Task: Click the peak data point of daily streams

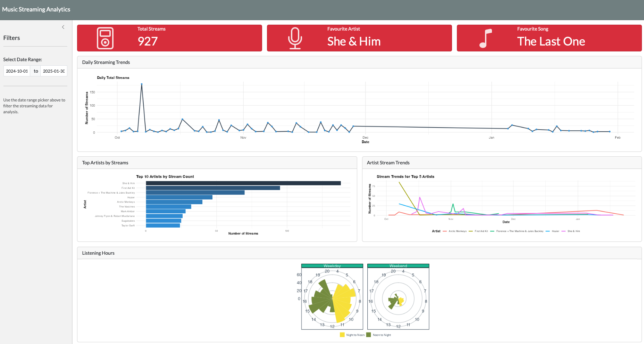Action: (142, 84)
